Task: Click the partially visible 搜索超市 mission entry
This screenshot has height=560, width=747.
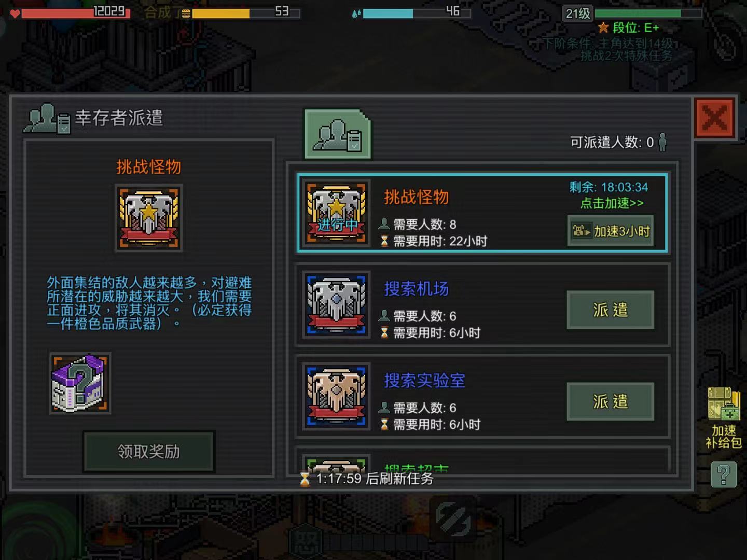Action: pyautogui.click(x=482, y=460)
